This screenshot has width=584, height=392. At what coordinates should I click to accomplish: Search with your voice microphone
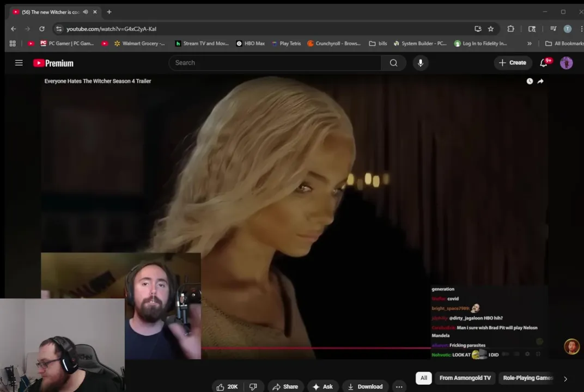(x=421, y=63)
